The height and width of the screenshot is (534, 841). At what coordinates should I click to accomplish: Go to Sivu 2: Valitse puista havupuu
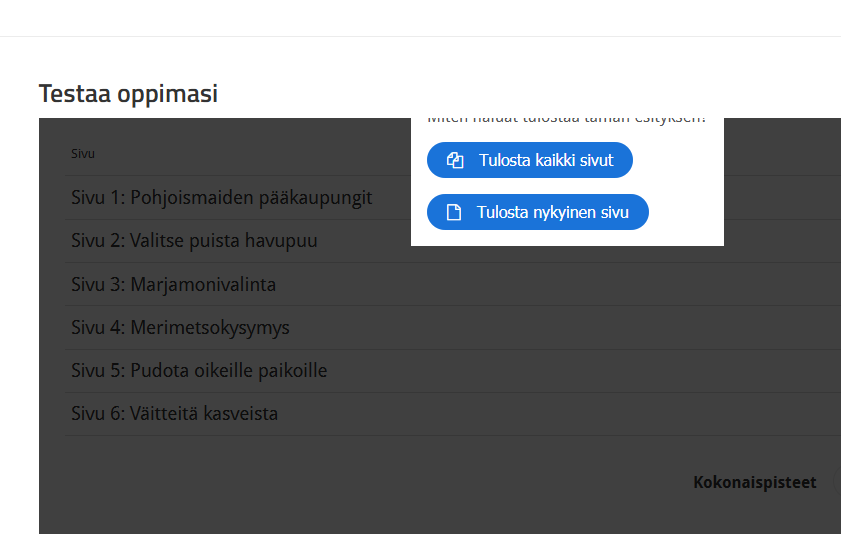(x=194, y=241)
